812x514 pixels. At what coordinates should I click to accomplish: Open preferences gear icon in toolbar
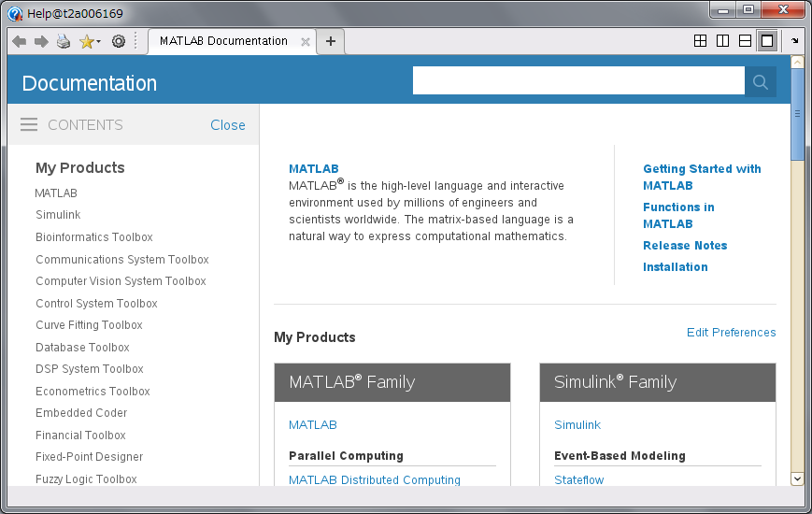coord(119,41)
